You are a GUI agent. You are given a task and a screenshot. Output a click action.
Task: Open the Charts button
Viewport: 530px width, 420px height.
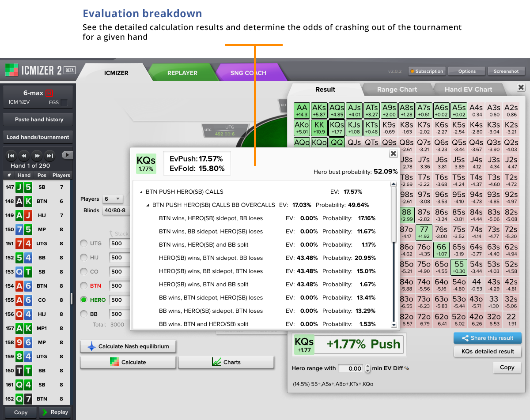[226, 362]
